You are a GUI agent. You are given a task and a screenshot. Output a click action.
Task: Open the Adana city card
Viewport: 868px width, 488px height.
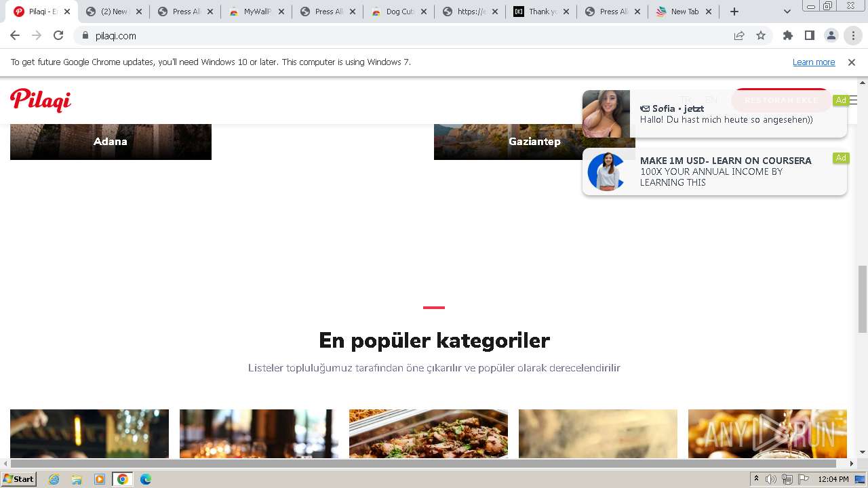[x=111, y=142]
